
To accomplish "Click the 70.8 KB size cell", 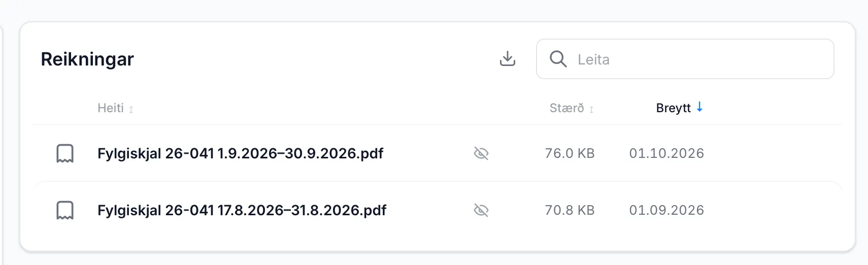I will [570, 210].
